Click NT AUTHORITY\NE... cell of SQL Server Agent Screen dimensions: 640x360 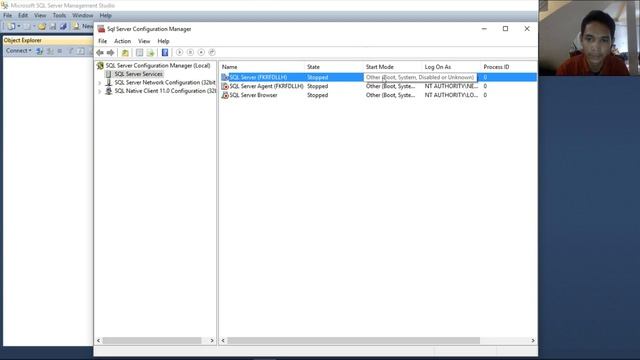(x=451, y=86)
